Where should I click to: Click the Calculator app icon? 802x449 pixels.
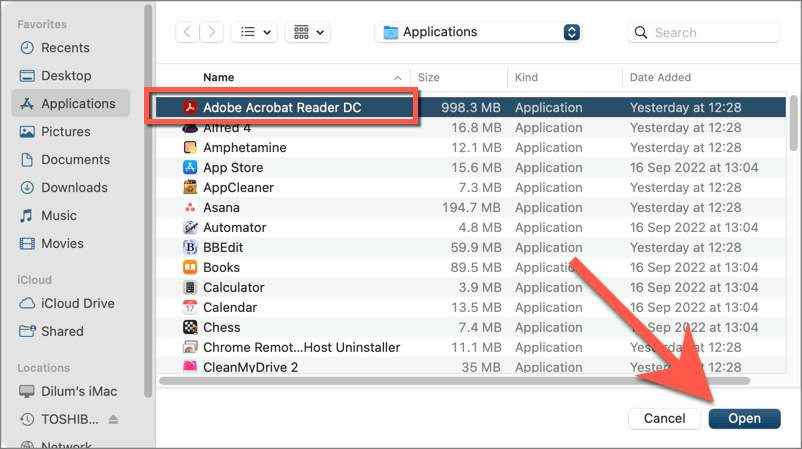[190, 287]
